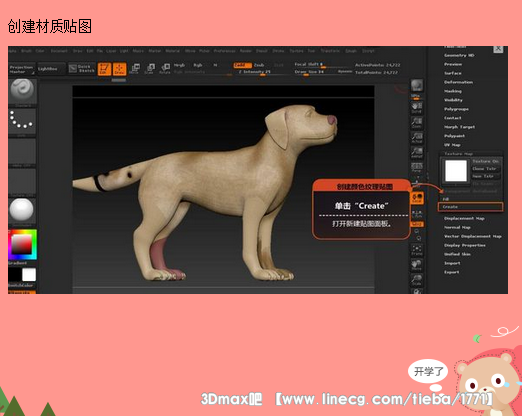Open the Dots stroke type selector
This screenshot has width=522, height=416.
22,121
